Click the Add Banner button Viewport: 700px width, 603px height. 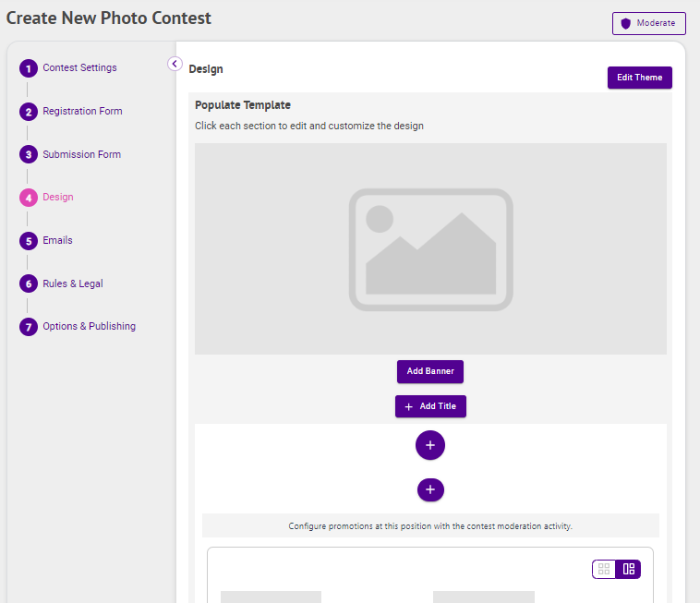pyautogui.click(x=430, y=371)
